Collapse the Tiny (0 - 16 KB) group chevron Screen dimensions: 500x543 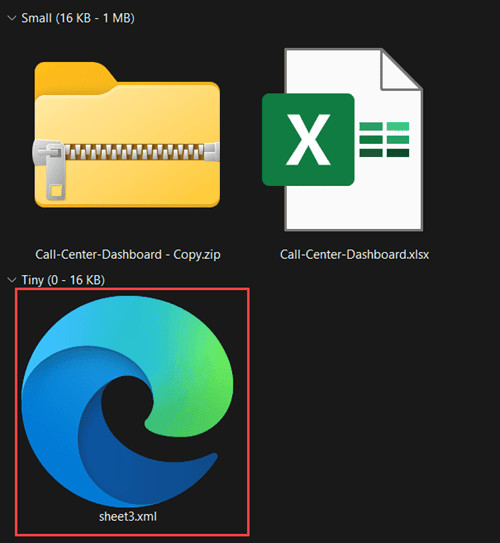(12, 280)
